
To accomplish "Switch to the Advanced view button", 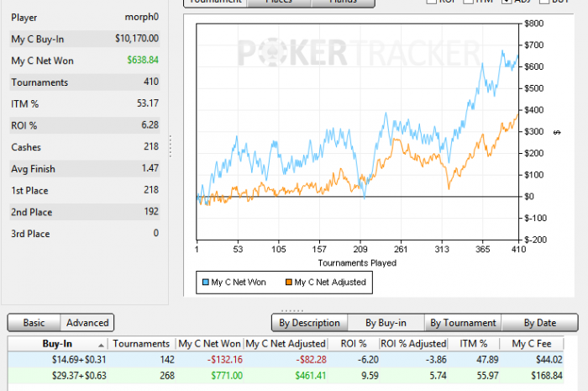I will click(x=87, y=323).
